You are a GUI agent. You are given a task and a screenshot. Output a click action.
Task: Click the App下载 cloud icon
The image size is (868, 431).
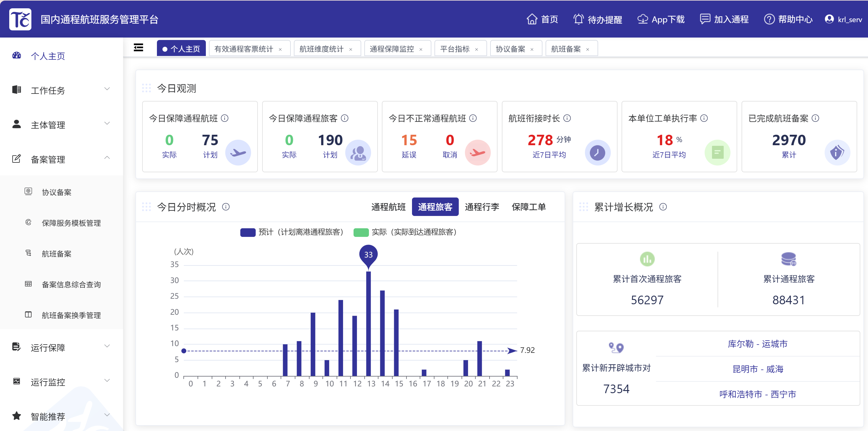[x=642, y=19]
